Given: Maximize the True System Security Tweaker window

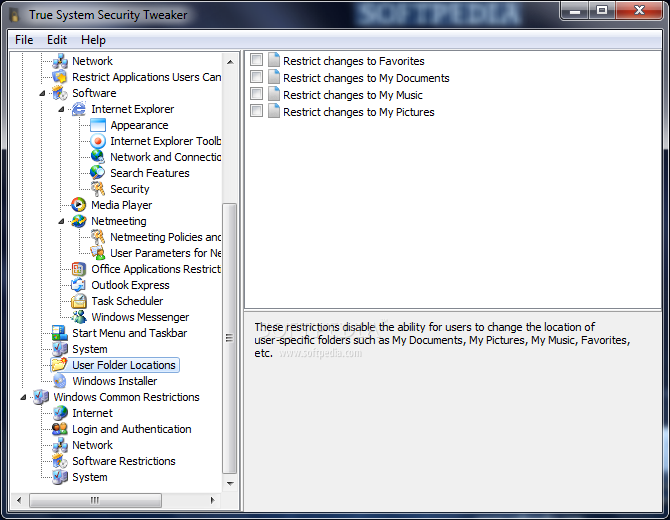Looking at the screenshot, I should coord(602,11).
